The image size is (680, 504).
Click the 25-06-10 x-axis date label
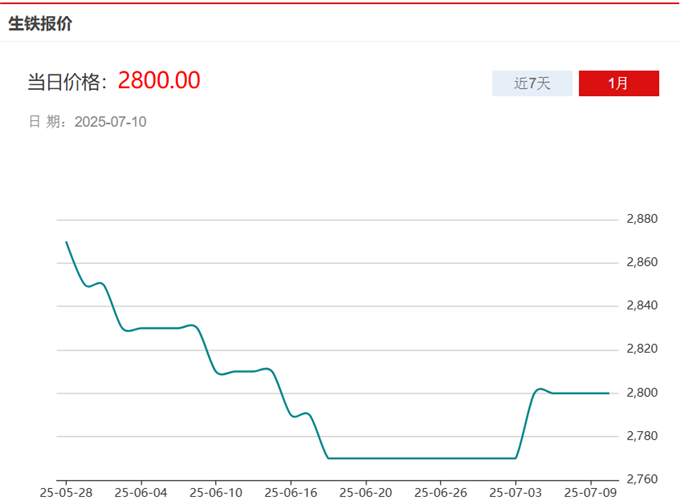(x=215, y=492)
